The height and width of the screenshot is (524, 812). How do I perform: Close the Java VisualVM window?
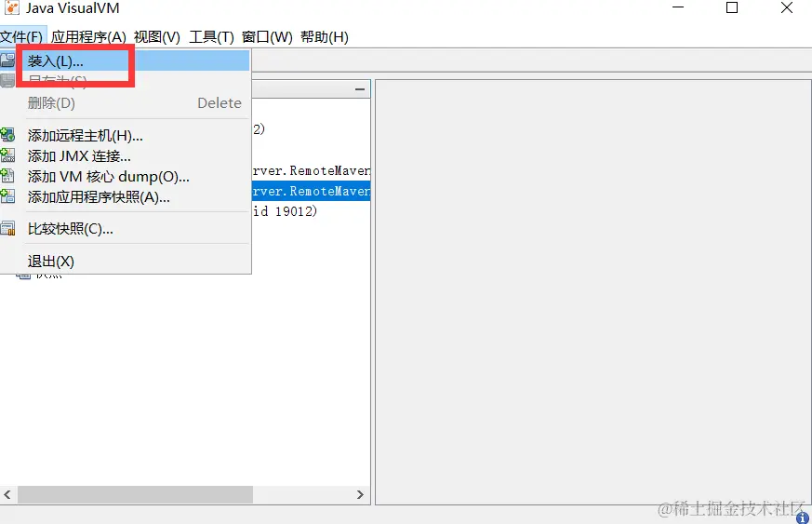787,7
